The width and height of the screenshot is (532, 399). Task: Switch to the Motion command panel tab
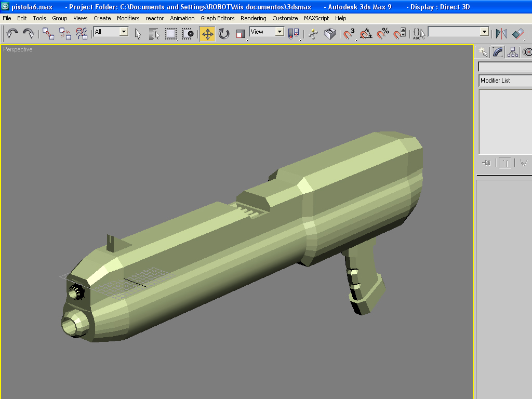[527, 52]
